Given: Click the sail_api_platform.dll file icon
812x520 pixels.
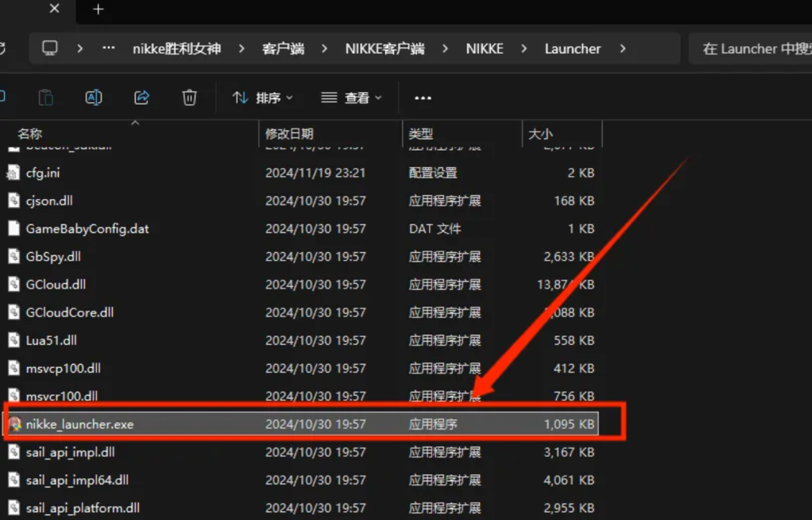Looking at the screenshot, I should click(13, 508).
